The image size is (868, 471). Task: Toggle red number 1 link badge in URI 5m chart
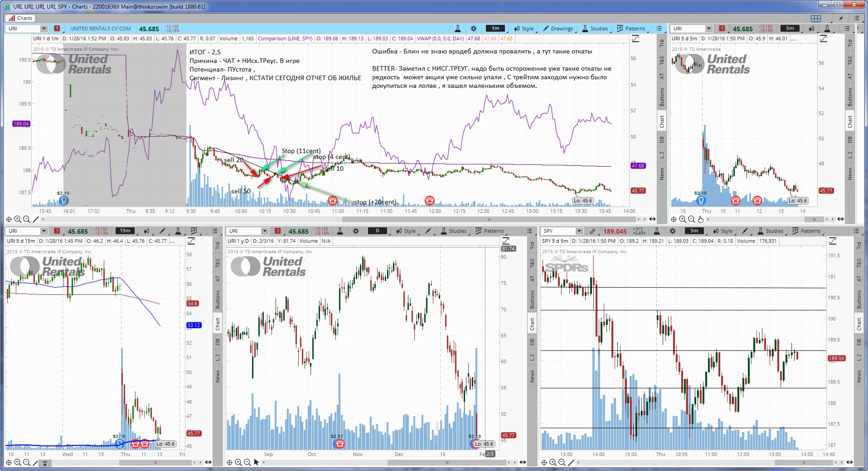point(722,29)
